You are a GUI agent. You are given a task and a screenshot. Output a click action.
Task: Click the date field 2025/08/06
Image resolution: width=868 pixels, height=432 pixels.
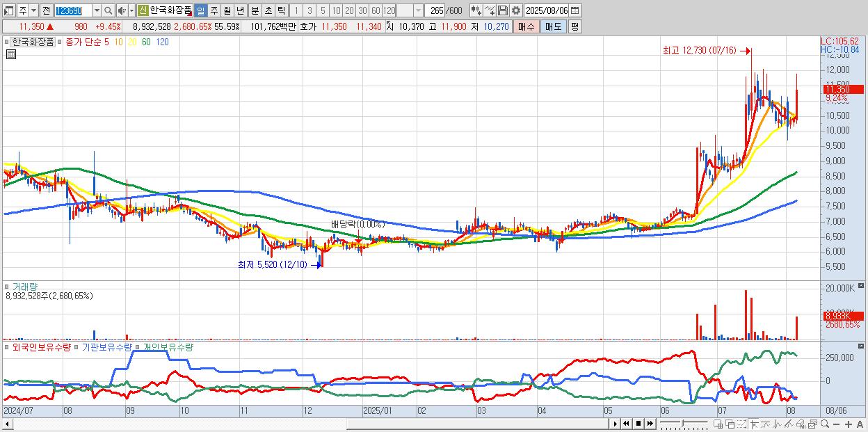[547, 10]
